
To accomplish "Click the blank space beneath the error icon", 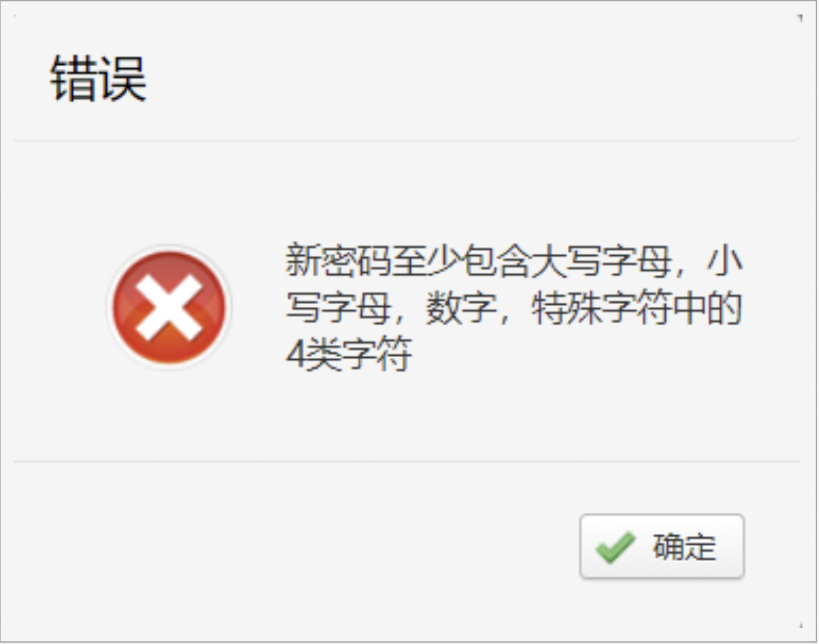I will [x=170, y=413].
